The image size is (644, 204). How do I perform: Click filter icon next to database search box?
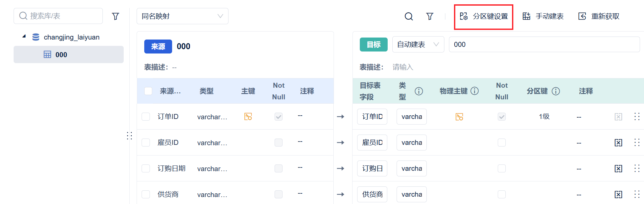115,16
